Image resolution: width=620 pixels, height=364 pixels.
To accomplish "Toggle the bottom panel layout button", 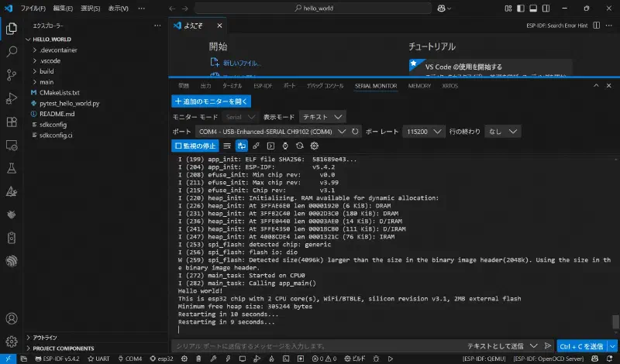I will (533, 8).
